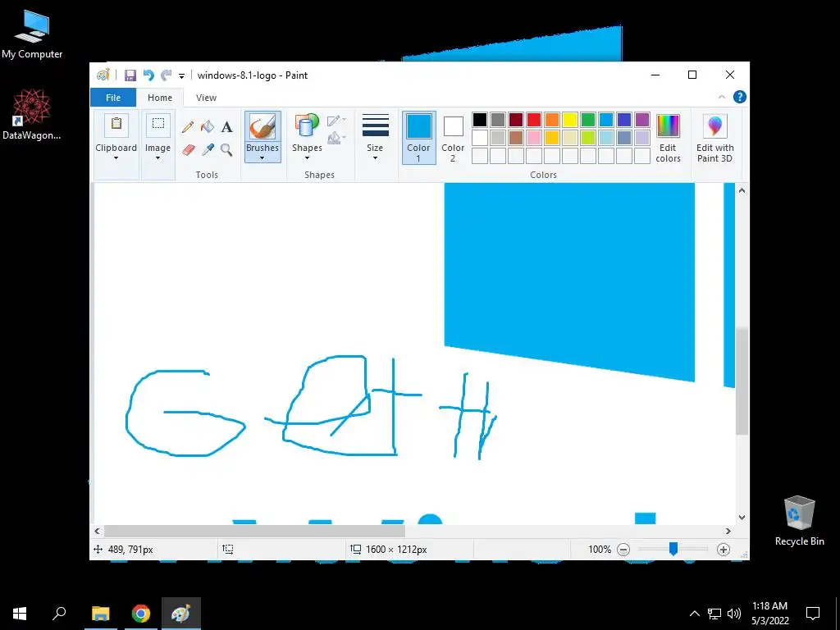Pick the black color swatch
This screenshot has width=840, height=630.
click(x=480, y=120)
